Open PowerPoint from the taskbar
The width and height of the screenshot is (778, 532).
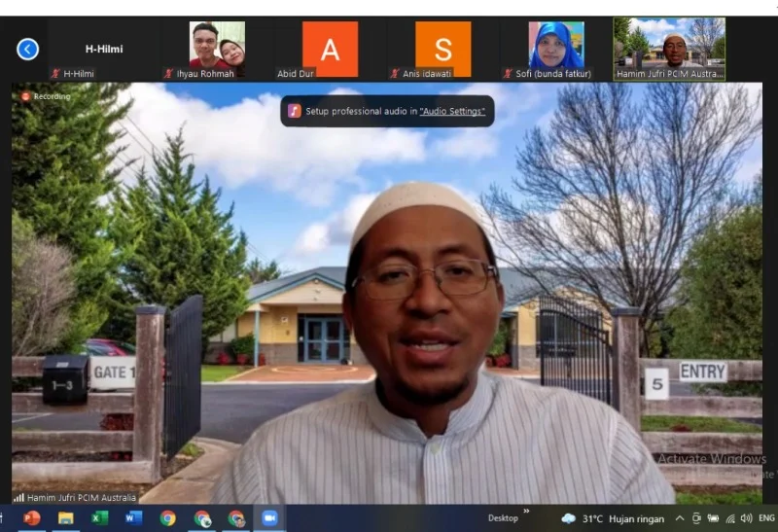click(x=32, y=518)
